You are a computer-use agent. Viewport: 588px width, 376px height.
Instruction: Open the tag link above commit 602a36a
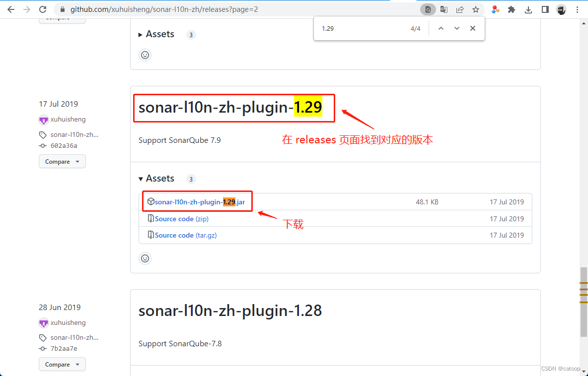pyautogui.click(x=74, y=135)
